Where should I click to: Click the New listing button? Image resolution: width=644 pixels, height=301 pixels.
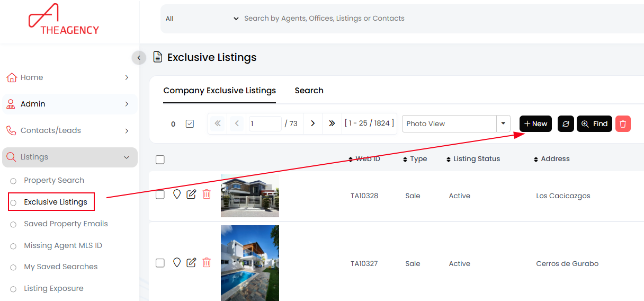pyautogui.click(x=535, y=124)
